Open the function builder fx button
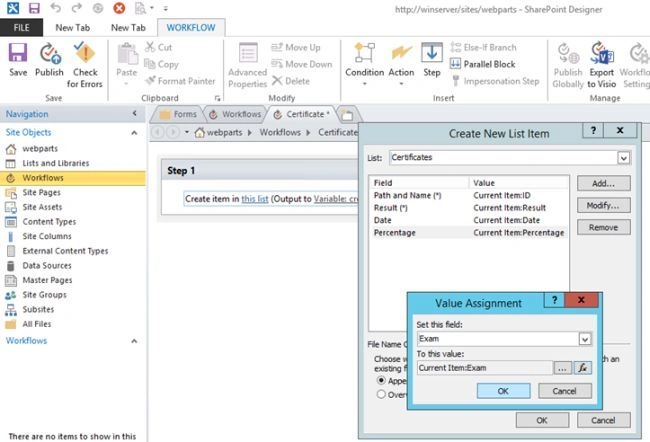The width and height of the screenshot is (650, 442). [583, 368]
